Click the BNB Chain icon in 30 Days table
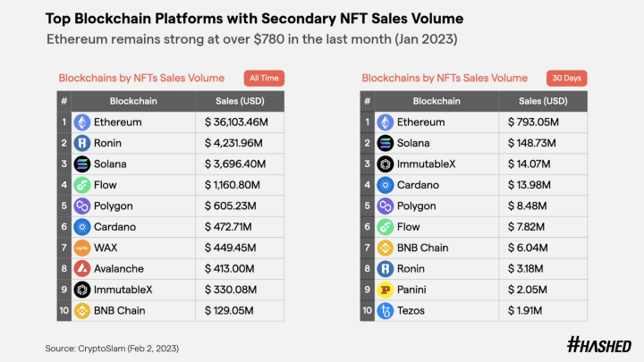Image resolution: width=644 pixels, height=362 pixels. pyautogui.click(x=386, y=248)
